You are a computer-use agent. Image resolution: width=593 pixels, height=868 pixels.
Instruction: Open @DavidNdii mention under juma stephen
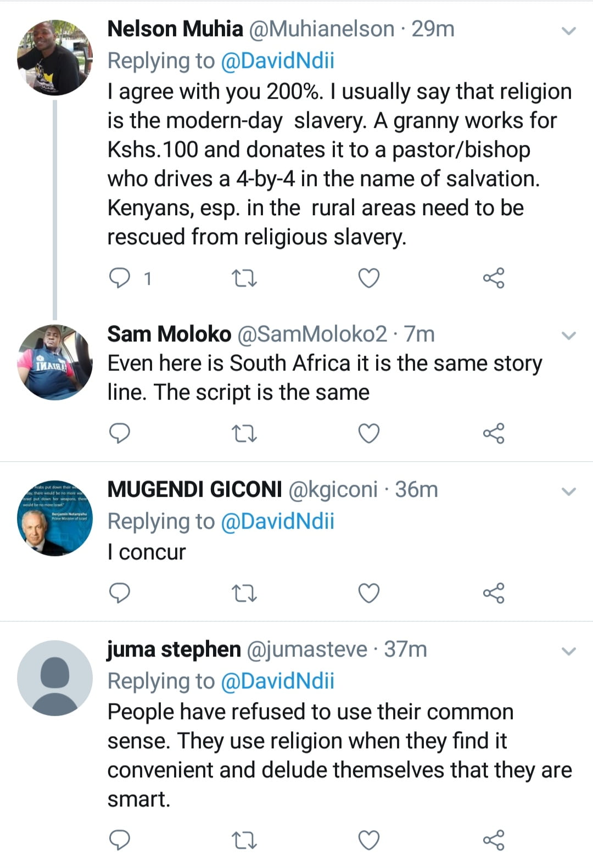(x=277, y=681)
